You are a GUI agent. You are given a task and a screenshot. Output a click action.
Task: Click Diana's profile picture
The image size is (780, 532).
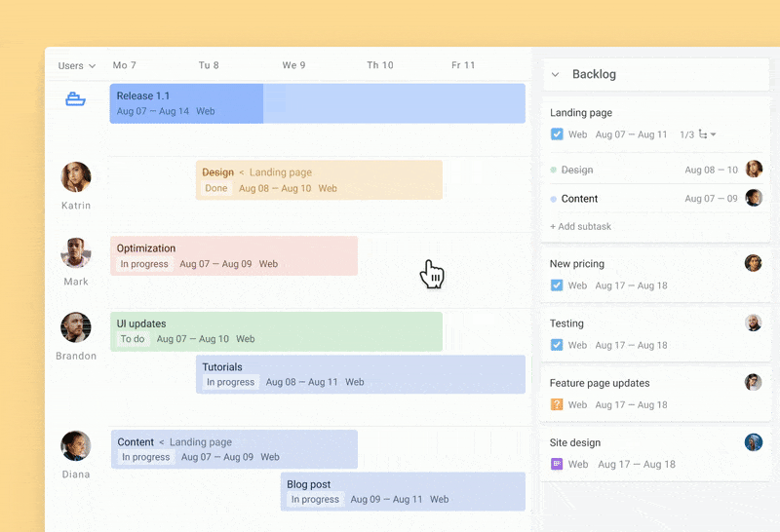(x=76, y=446)
